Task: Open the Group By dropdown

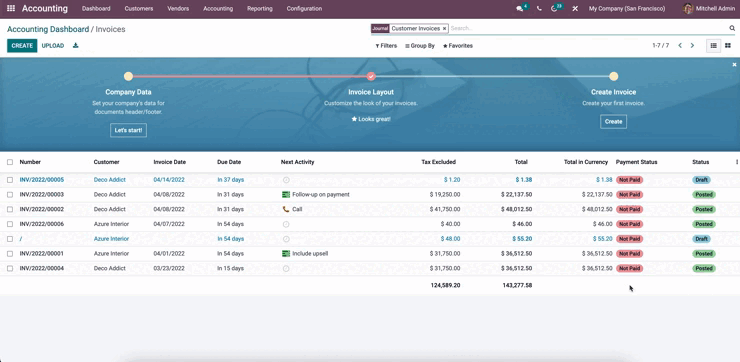Action: pos(420,46)
